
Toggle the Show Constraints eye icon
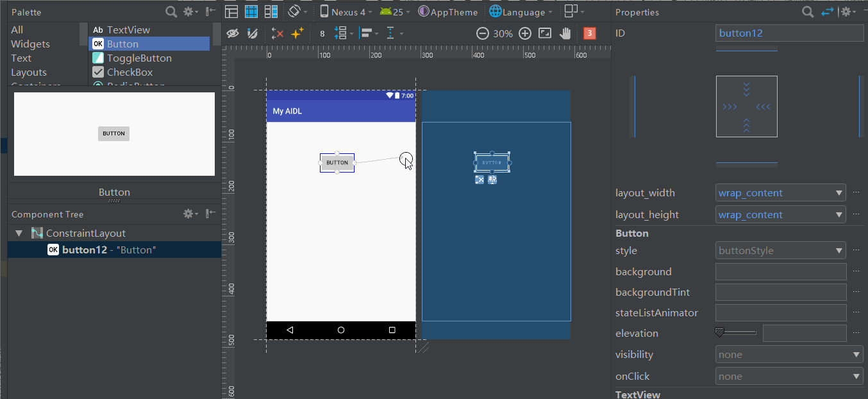pyautogui.click(x=233, y=33)
